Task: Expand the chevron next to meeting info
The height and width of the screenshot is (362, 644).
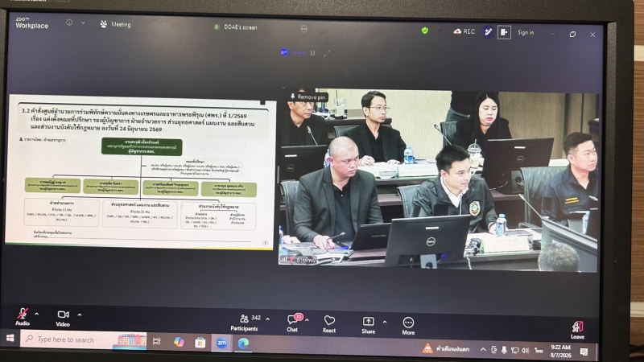Action: 83,23
